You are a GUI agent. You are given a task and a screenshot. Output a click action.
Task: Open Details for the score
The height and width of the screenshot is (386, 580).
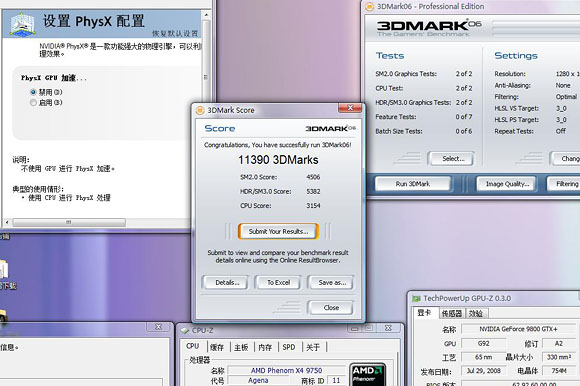tap(226, 282)
